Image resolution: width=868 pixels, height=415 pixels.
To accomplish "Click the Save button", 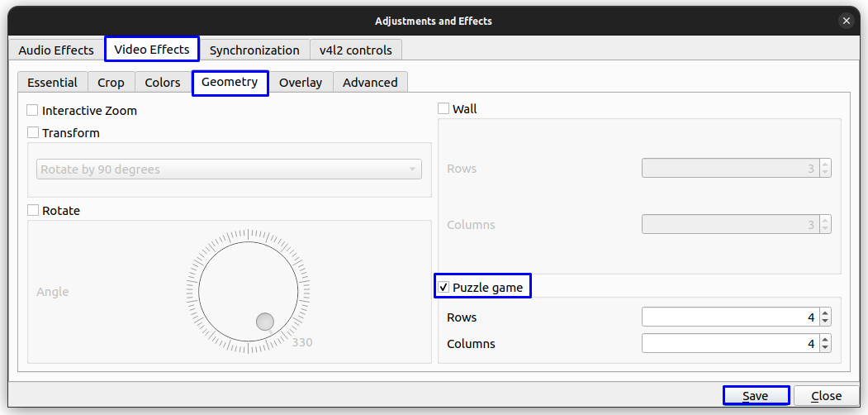I will tap(756, 396).
